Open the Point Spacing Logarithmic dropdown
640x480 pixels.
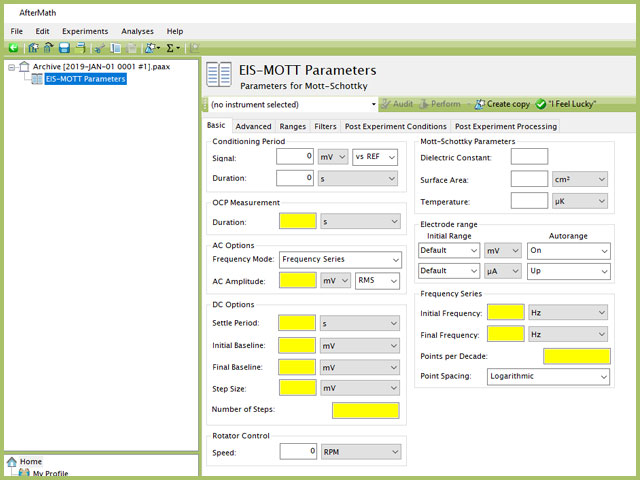click(x=548, y=376)
